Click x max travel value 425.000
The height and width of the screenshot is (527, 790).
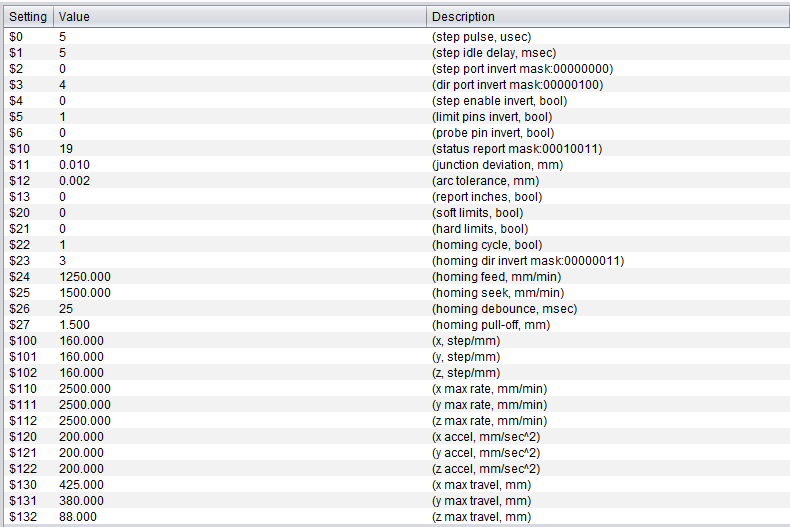click(x=82, y=485)
